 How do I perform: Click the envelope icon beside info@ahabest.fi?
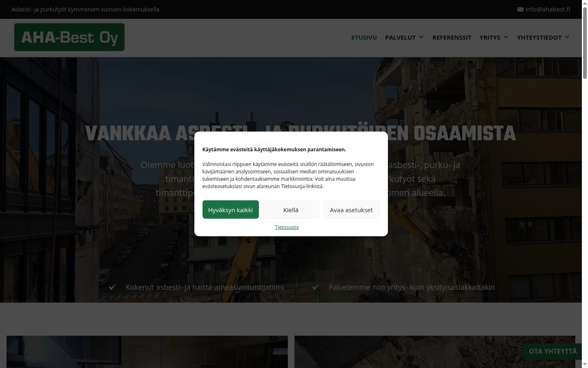point(520,9)
